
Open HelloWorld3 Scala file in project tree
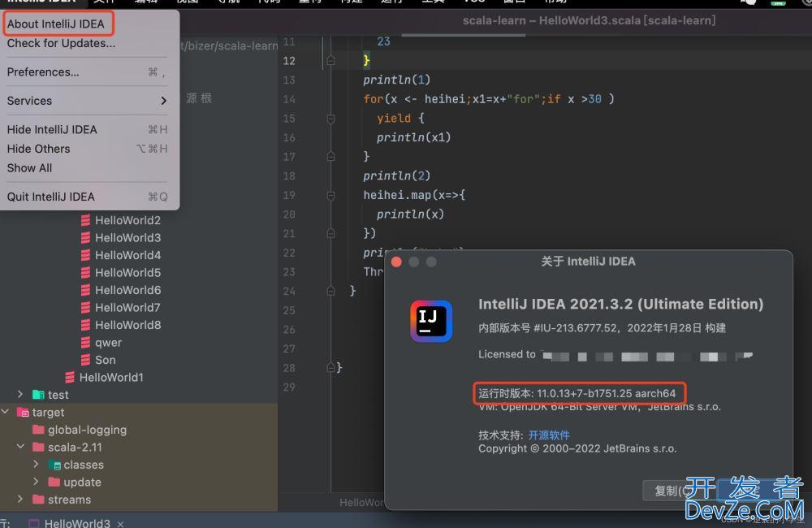pos(127,238)
